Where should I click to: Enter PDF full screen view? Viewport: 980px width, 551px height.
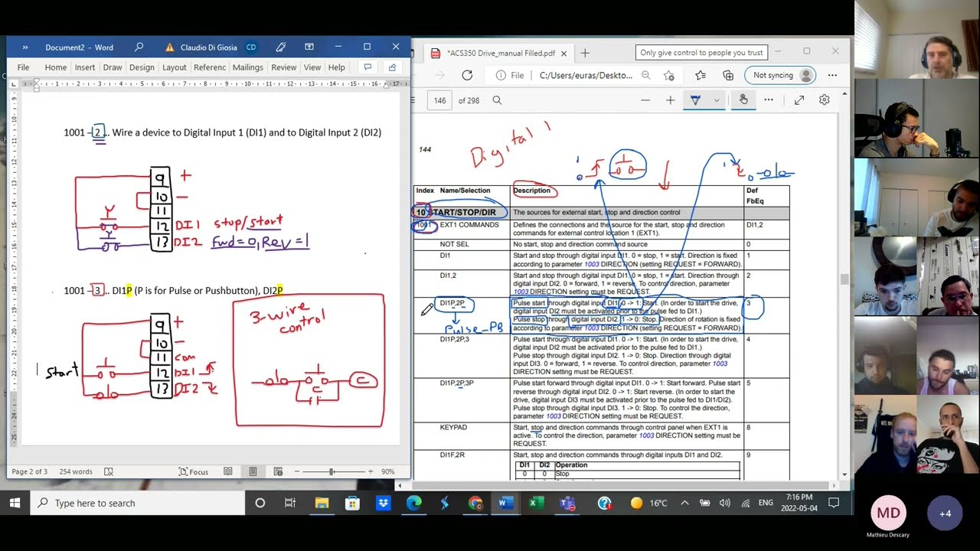(x=799, y=100)
